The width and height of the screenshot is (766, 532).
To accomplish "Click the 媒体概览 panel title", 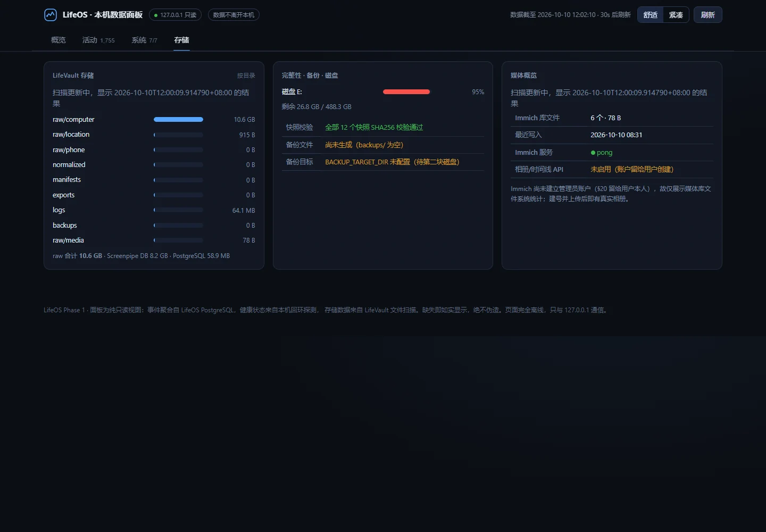I will pyautogui.click(x=524, y=76).
